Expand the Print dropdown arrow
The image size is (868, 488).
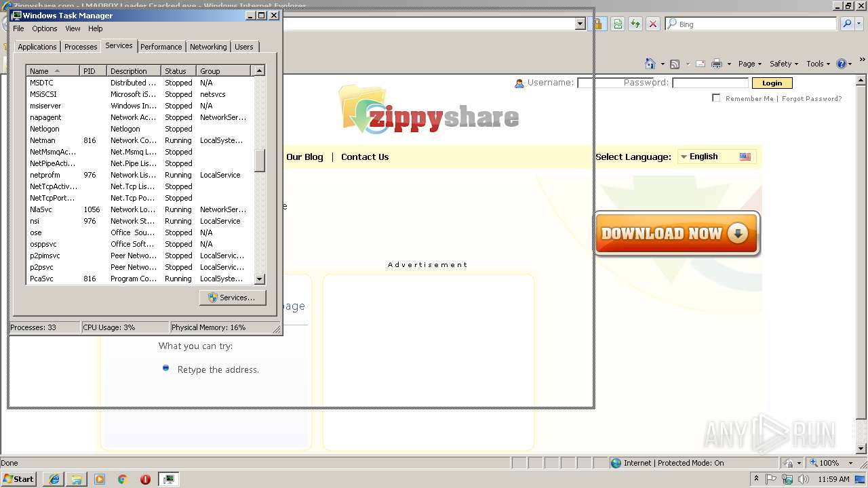[729, 64]
